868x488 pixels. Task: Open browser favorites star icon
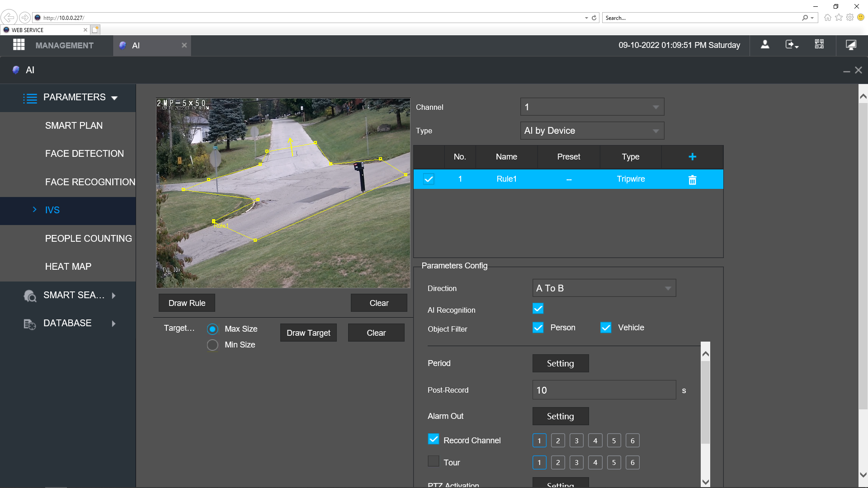click(x=839, y=18)
